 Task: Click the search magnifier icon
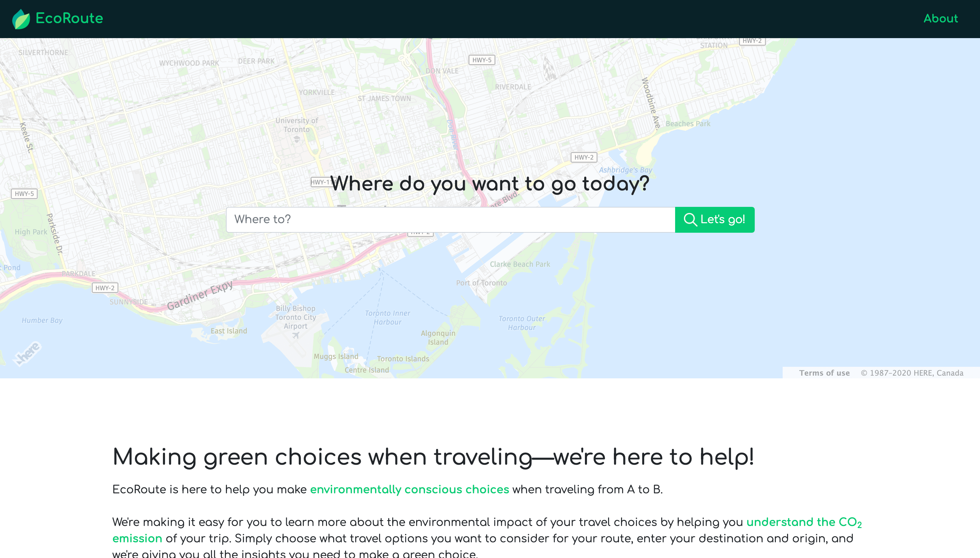[x=689, y=219]
